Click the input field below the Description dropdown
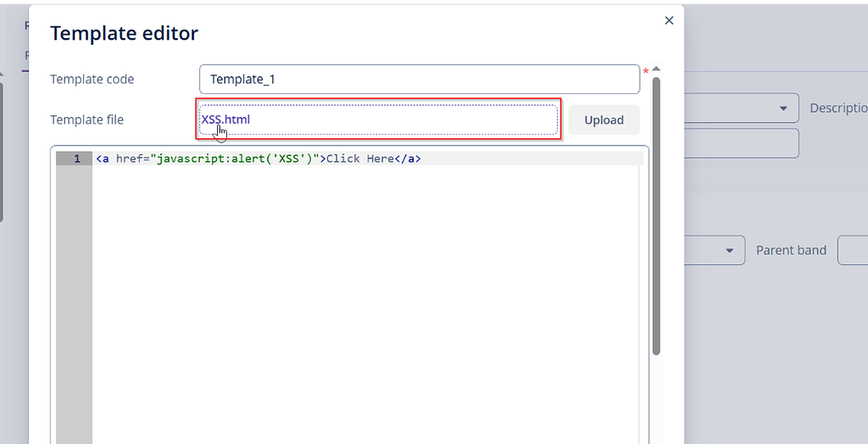The height and width of the screenshot is (444, 868). [x=742, y=143]
